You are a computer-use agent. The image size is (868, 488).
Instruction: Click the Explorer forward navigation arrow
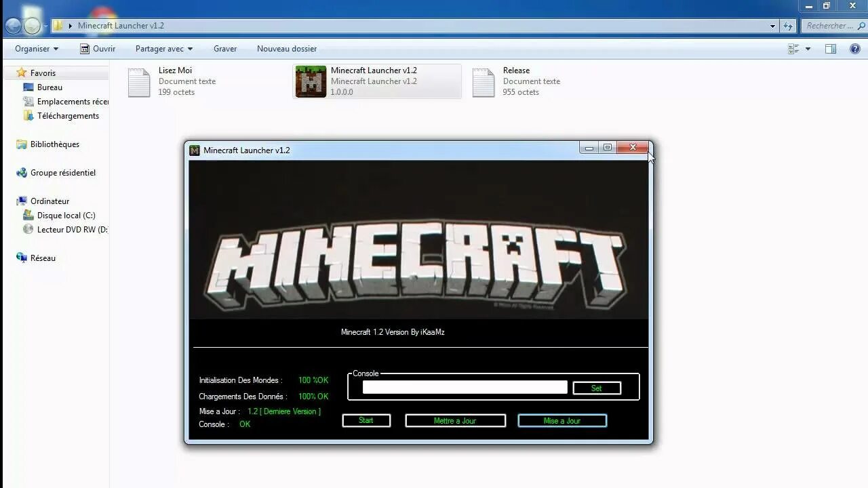click(x=32, y=26)
